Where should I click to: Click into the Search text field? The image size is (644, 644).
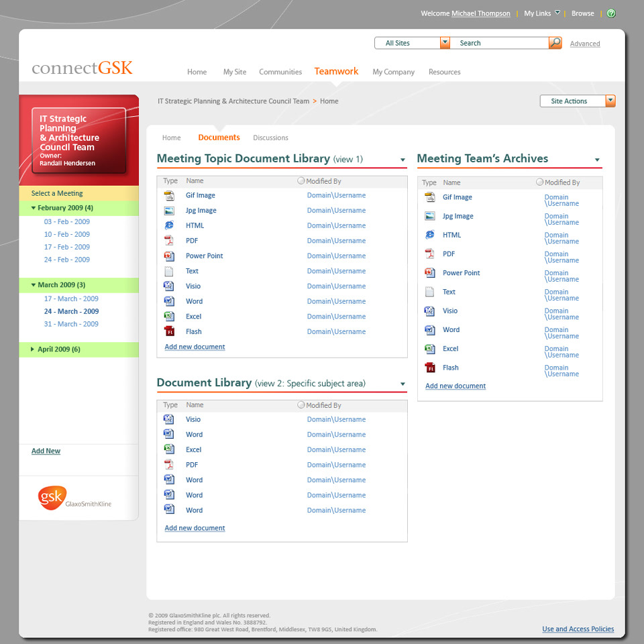[x=499, y=43]
